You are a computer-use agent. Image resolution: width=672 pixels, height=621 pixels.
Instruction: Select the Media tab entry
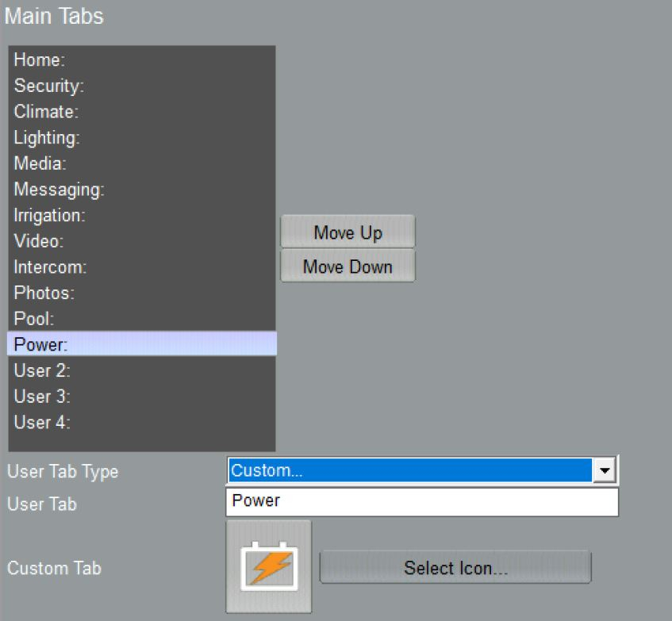(141, 163)
